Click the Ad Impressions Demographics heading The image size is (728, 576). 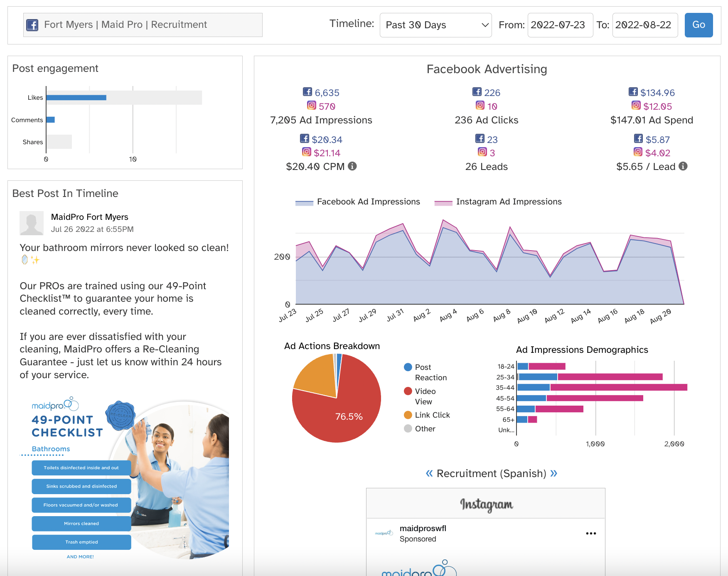pyautogui.click(x=582, y=350)
